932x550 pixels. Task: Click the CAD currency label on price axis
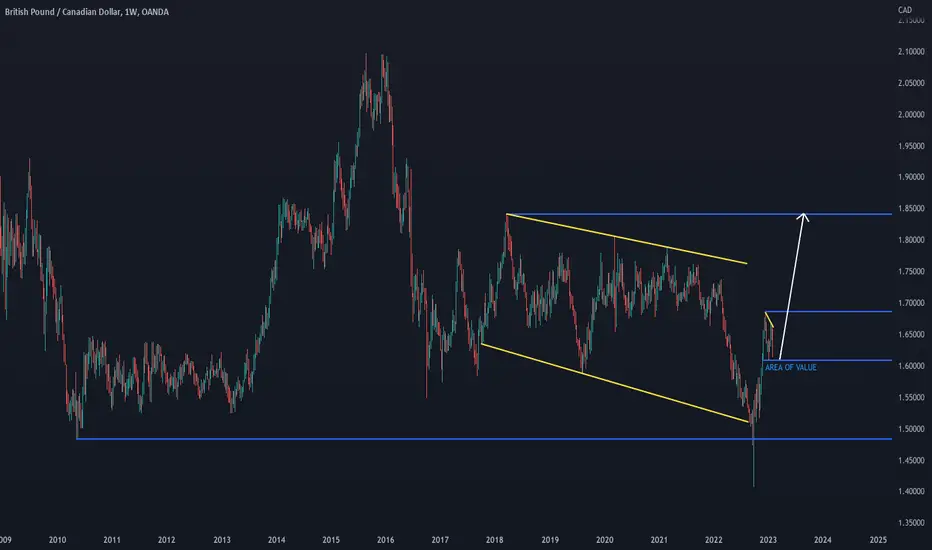[x=905, y=10]
